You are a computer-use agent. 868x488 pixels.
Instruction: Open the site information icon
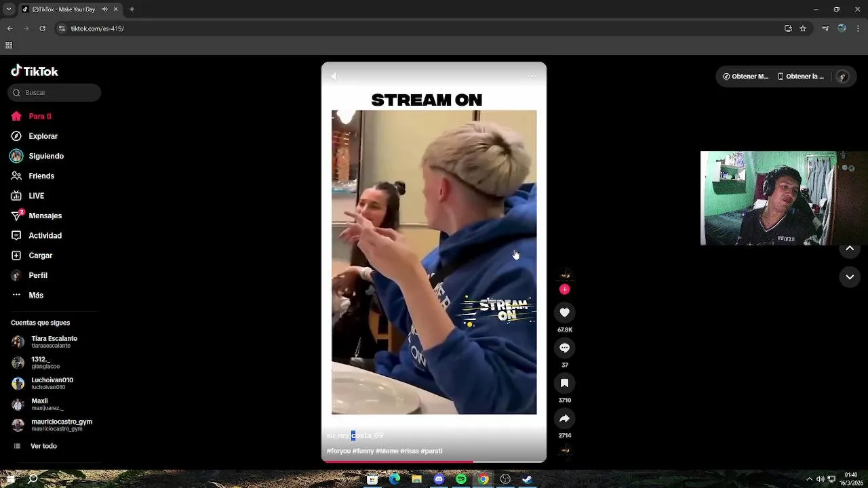[x=62, y=28]
